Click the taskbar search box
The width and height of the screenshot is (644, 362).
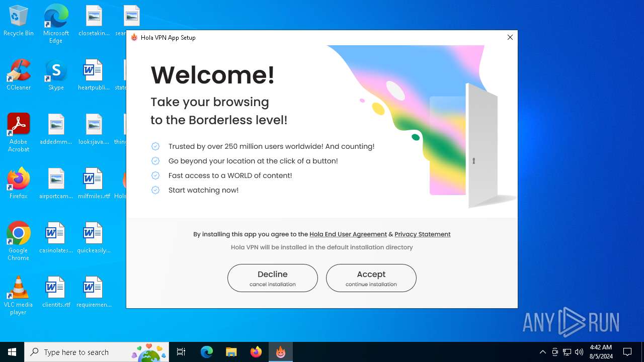(97, 352)
